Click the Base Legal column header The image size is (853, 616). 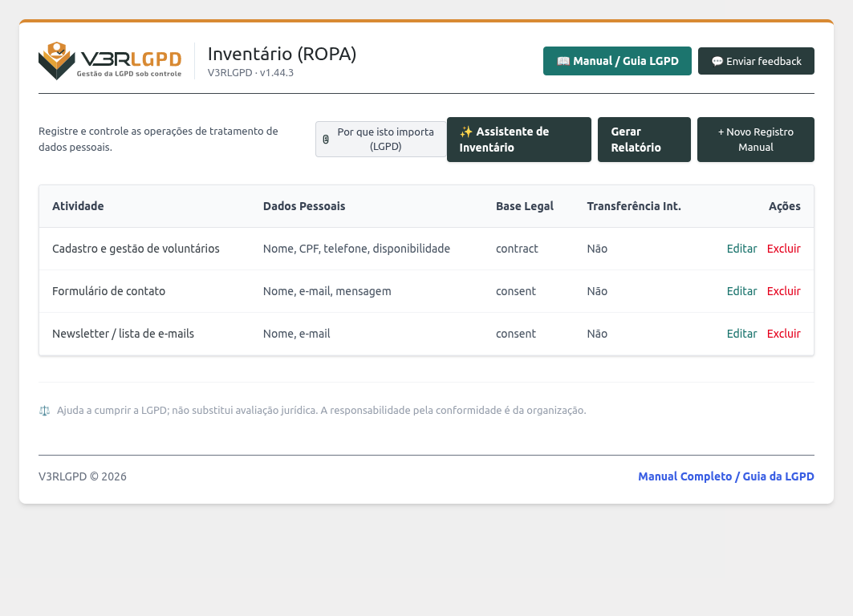[x=525, y=206]
